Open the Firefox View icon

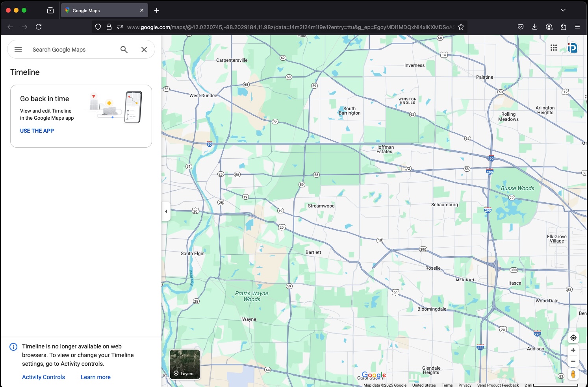(50, 11)
